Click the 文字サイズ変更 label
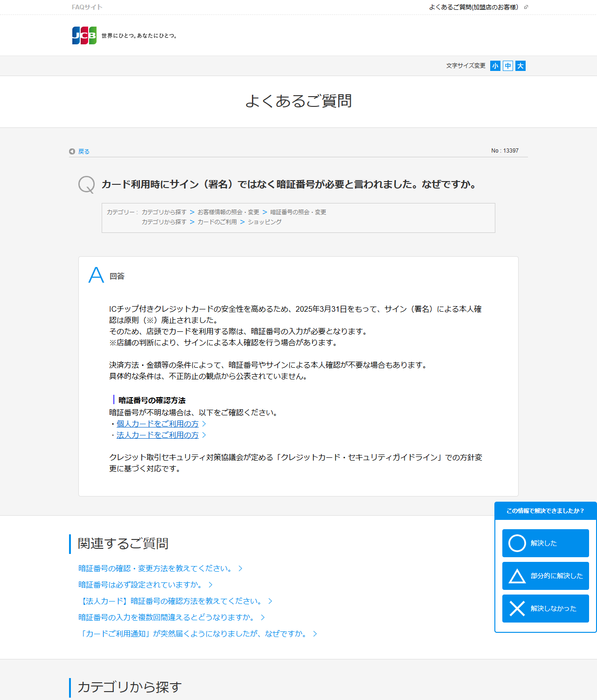 pos(466,66)
